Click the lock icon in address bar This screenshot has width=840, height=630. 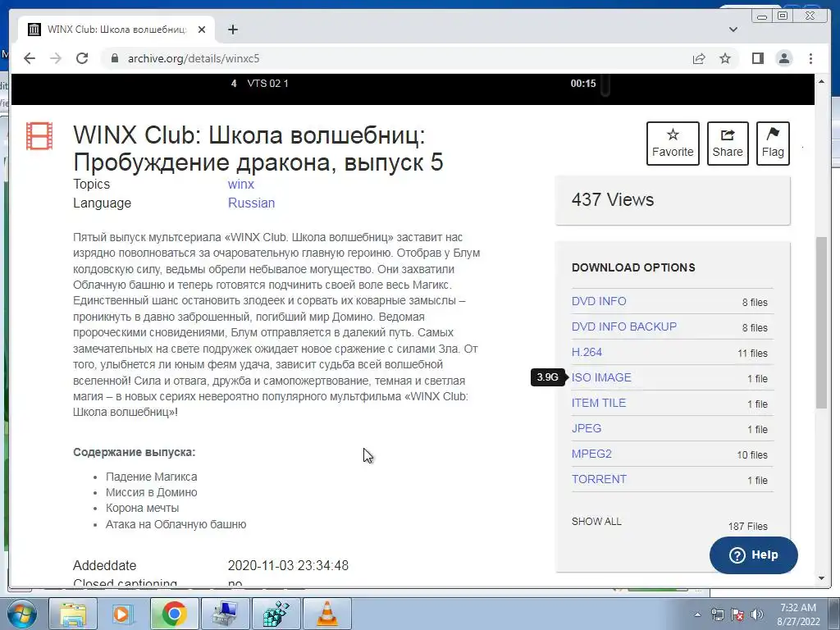(x=114, y=58)
